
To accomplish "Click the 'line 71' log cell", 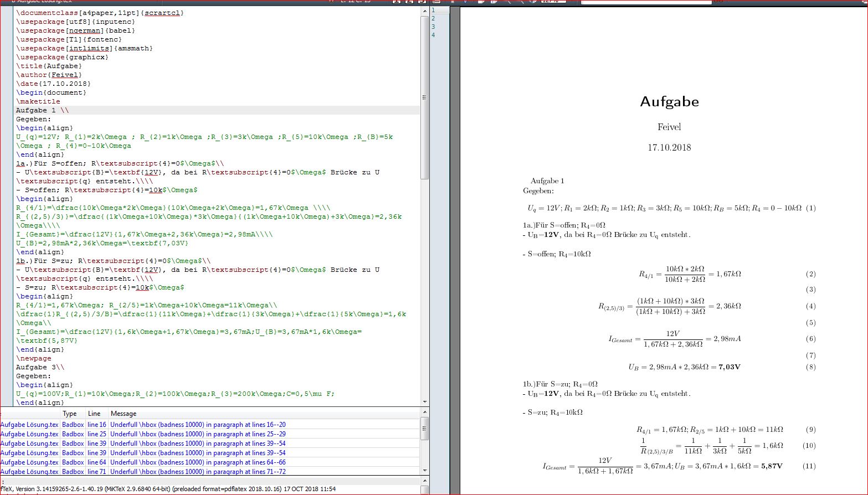I will click(97, 472).
